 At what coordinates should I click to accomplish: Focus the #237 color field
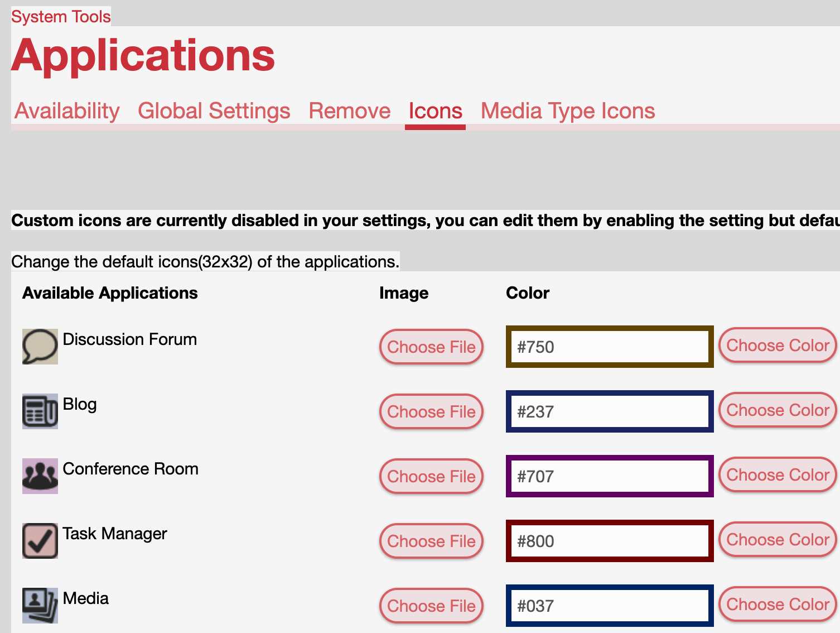click(x=610, y=411)
